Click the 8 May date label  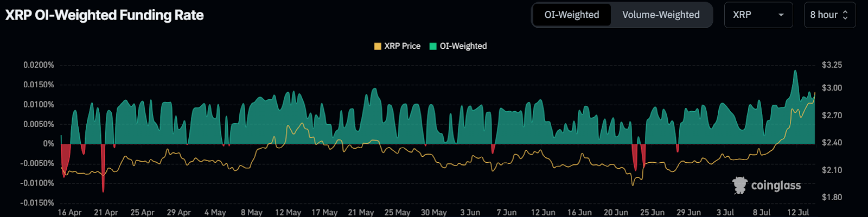(251, 213)
